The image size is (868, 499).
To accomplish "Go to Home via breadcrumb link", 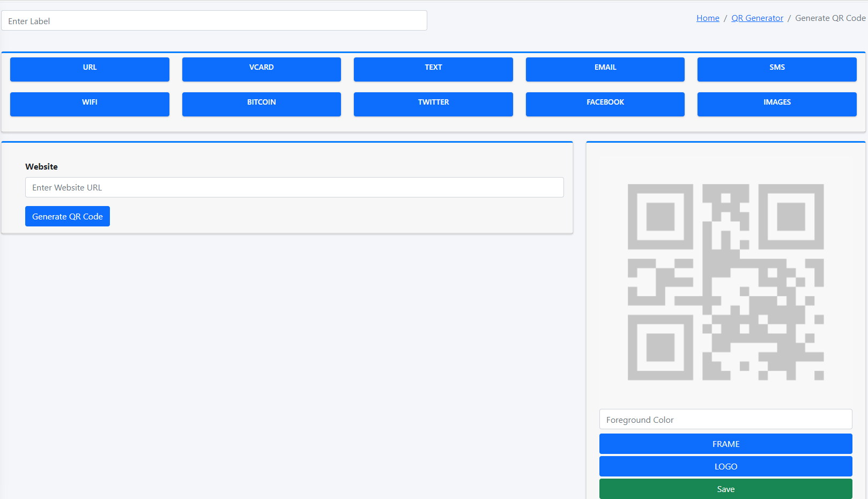I will pyautogui.click(x=708, y=18).
